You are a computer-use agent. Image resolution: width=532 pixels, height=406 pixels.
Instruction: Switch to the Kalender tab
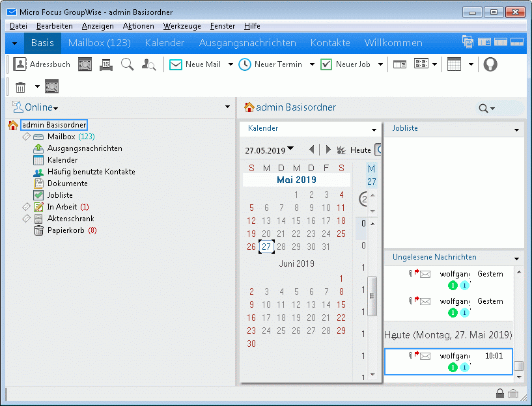coord(165,43)
